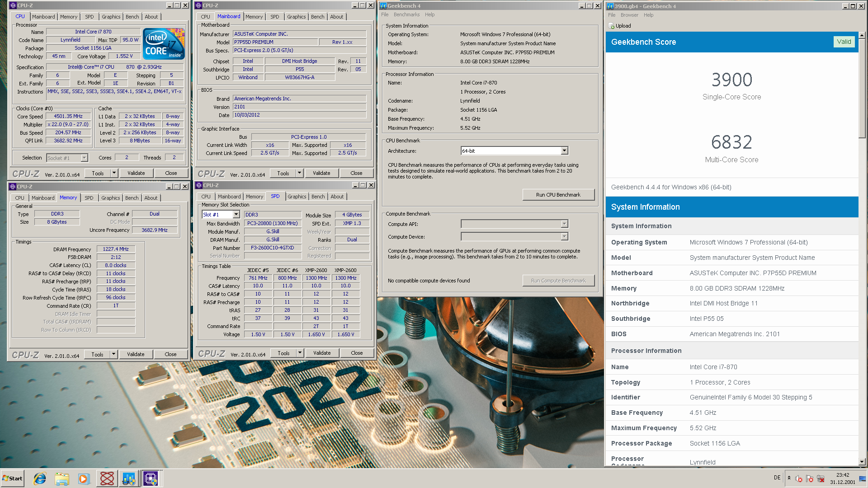868x488 pixels.
Task: Click the Upload label in the result window
Action: (x=623, y=26)
